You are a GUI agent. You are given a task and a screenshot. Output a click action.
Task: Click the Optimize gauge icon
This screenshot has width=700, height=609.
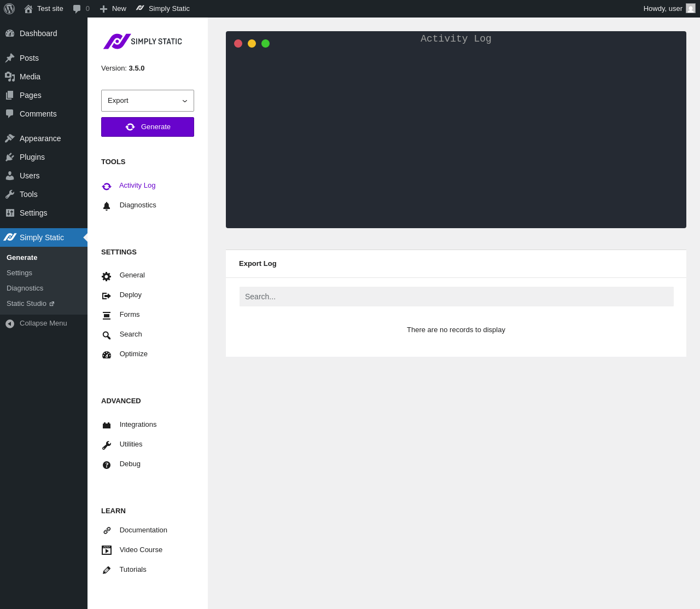107,355
